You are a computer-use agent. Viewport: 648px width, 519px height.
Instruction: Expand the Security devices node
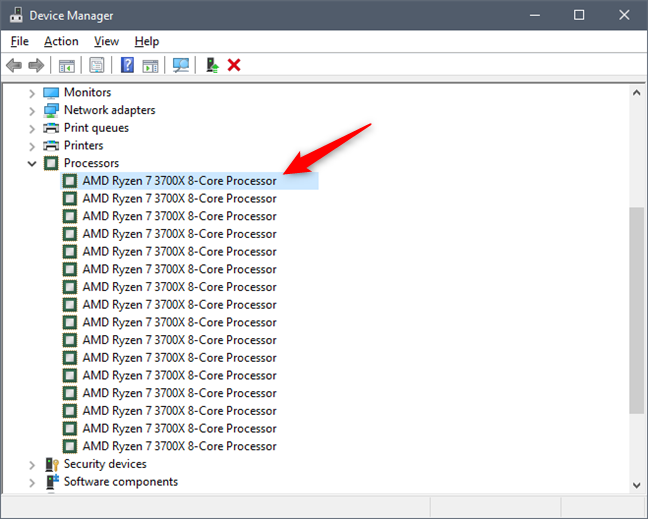(32, 465)
